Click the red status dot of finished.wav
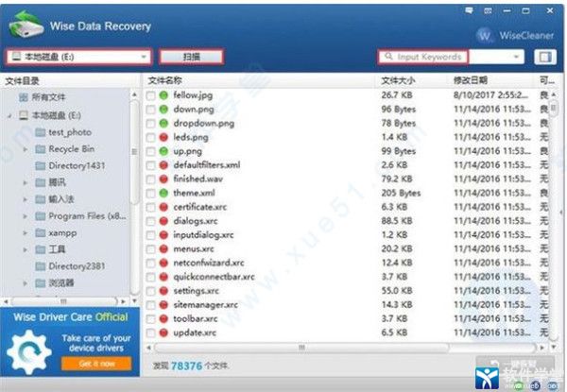The height and width of the screenshot is (392, 567). pos(163,179)
